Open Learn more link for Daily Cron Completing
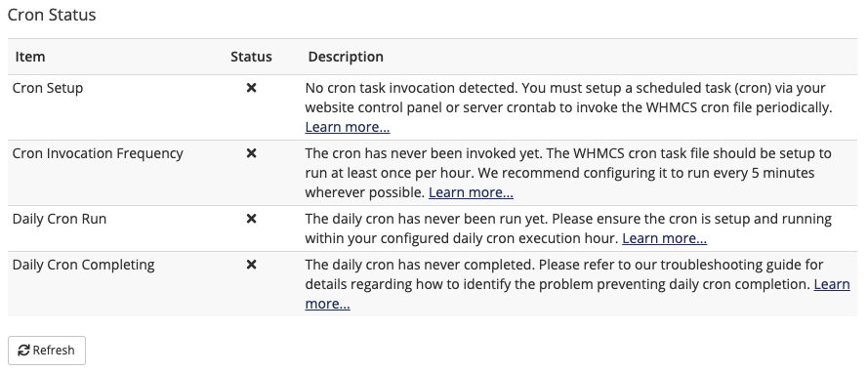Viewport: 868px width, 373px height. tap(832, 284)
